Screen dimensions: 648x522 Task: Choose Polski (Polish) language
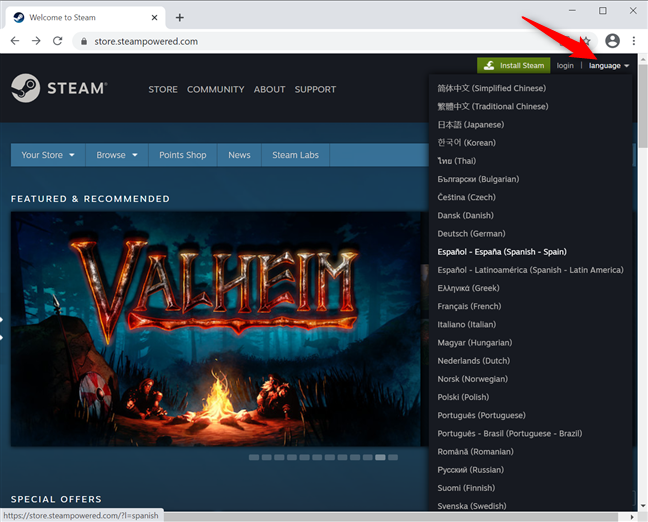click(463, 397)
